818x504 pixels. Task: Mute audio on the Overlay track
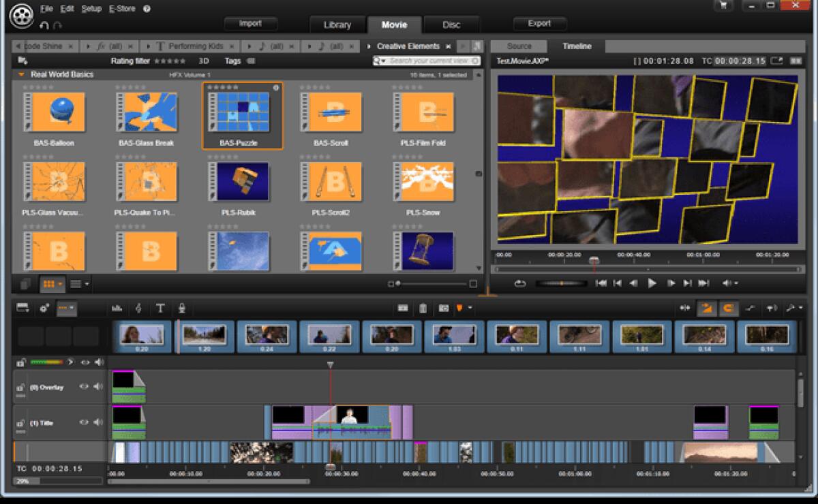point(98,387)
